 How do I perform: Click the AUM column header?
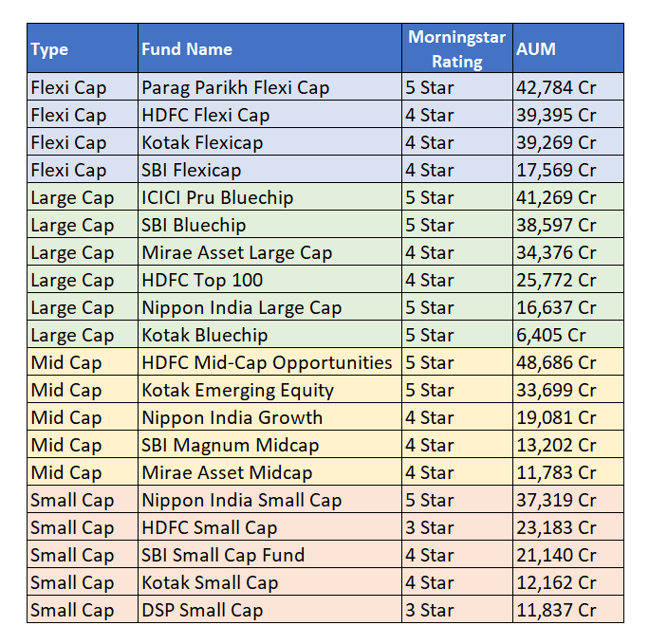coord(536,49)
